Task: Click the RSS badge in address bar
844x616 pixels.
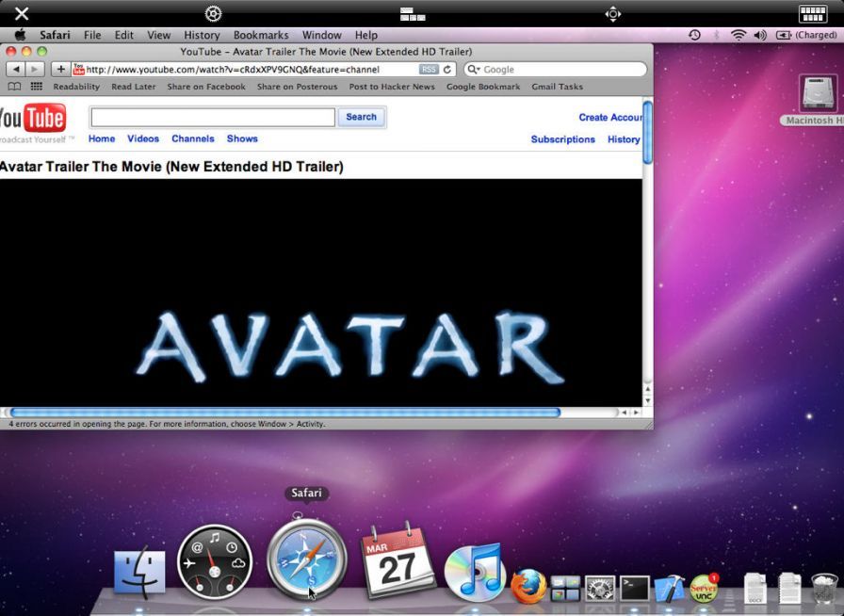Action: tap(429, 70)
